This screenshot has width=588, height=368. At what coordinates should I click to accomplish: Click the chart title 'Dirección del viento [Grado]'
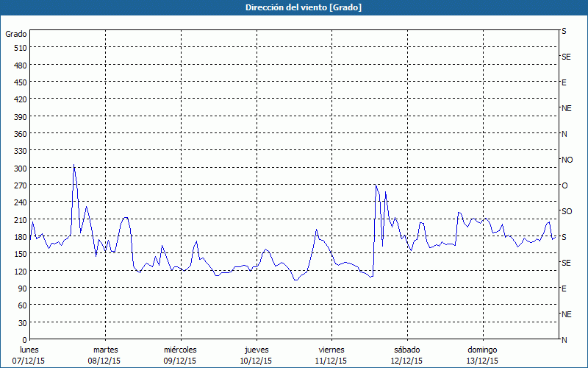pyautogui.click(x=293, y=7)
